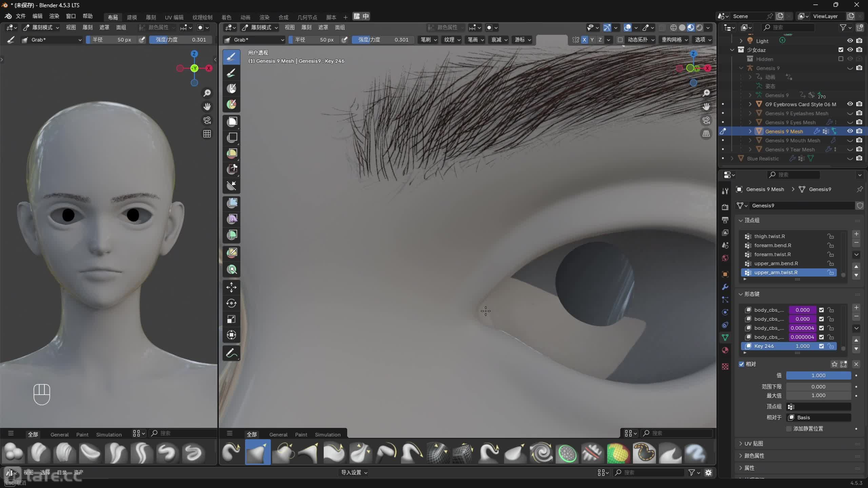
Task: Click add shape key plus button
Action: pyautogui.click(x=856, y=308)
